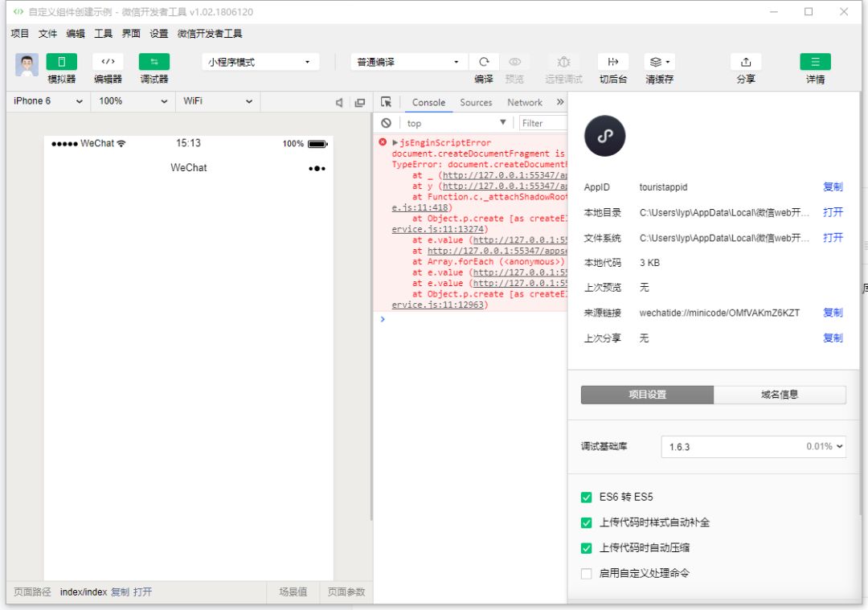This screenshot has height=610, width=868.
Task: Open the 调试基础库 1.6.3 version dropdown
Action: click(x=753, y=447)
